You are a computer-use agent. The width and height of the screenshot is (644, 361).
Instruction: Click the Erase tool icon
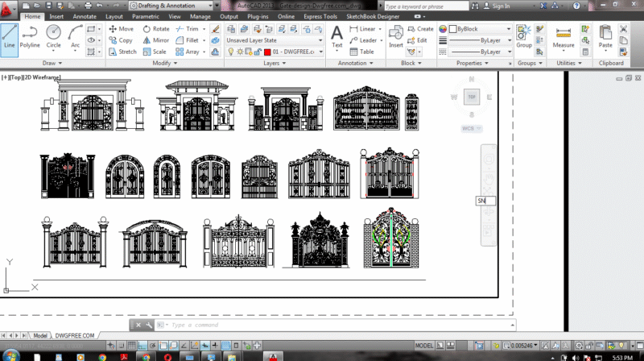(215, 29)
